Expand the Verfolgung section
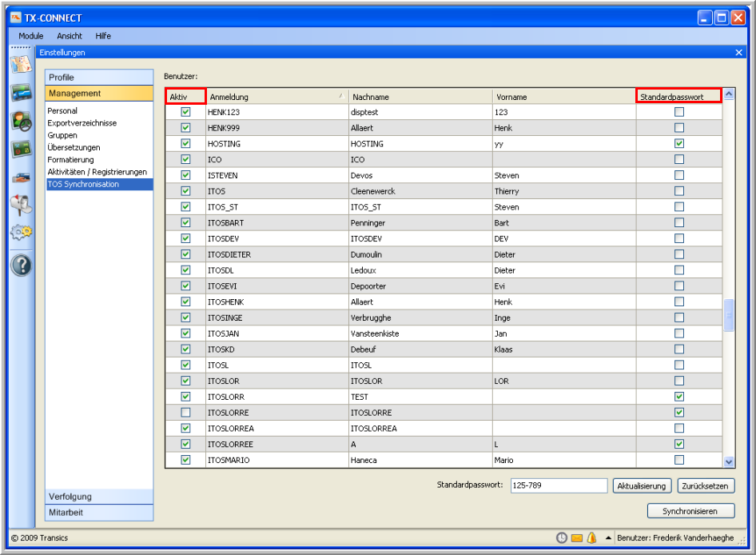The height and width of the screenshot is (555, 756). coord(99,497)
